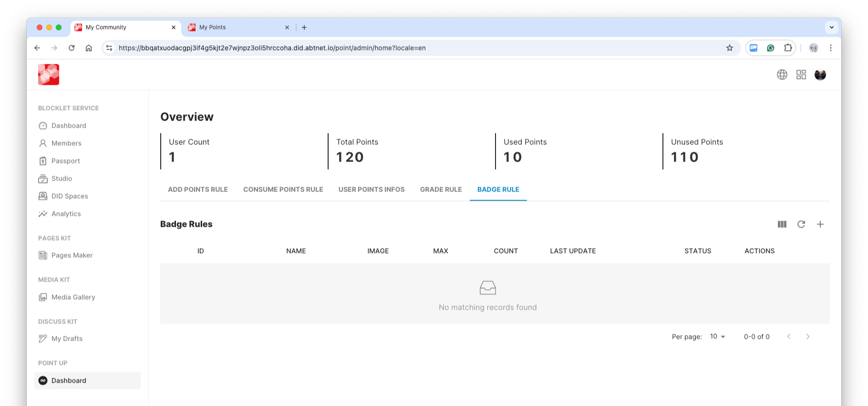The width and height of the screenshot is (868, 406).
Task: Open Media Gallery from sidebar
Action: coord(73,297)
